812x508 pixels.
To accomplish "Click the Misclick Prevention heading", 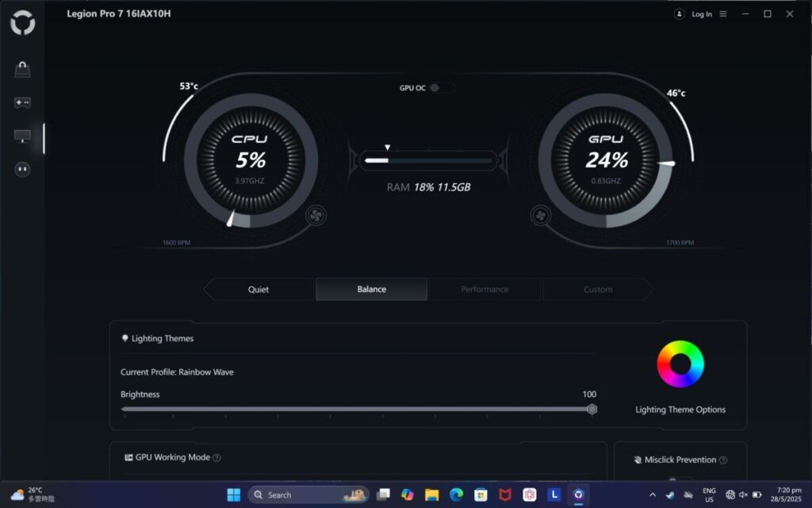I will [x=680, y=460].
